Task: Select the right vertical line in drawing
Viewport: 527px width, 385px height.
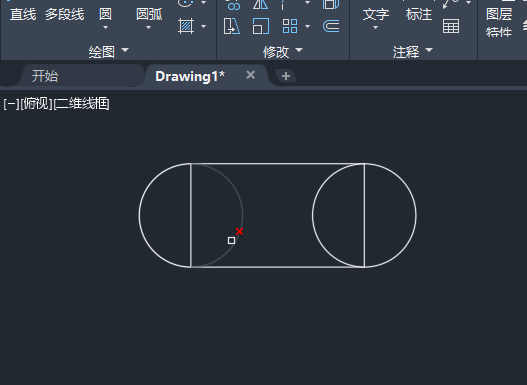Action: [364, 215]
